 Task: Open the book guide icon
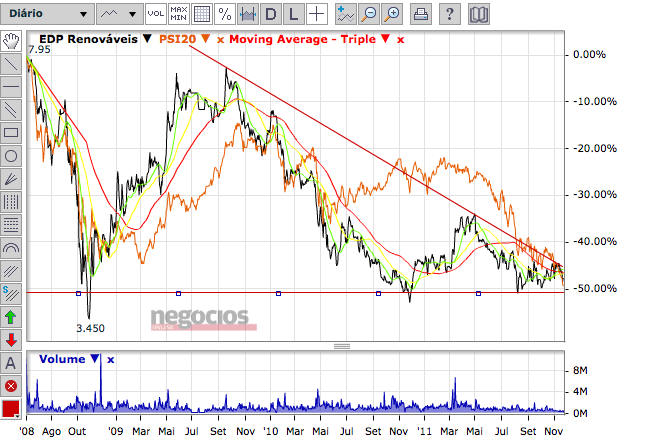click(x=479, y=14)
